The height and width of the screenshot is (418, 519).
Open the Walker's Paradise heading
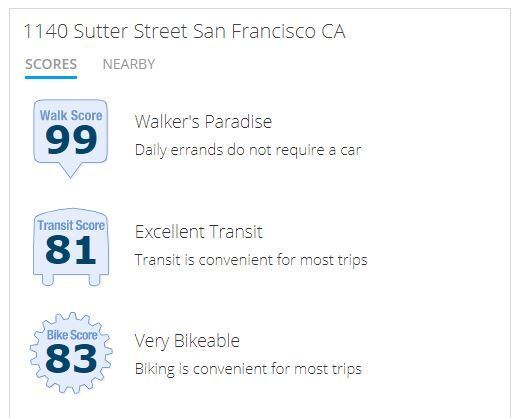point(203,121)
